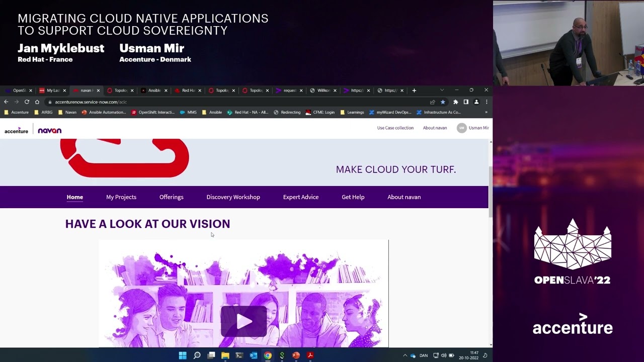Switch to Chrome on the taskbar
This screenshot has height=362, width=644.
[268, 355]
